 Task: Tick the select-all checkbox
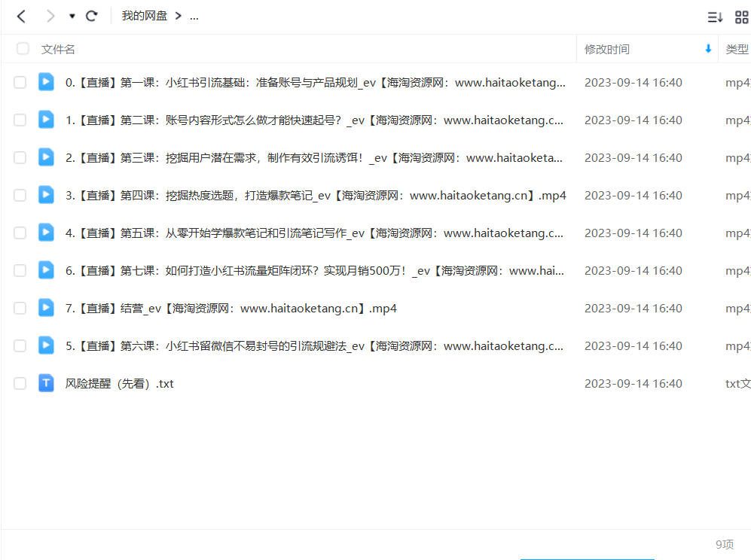pyautogui.click(x=23, y=49)
